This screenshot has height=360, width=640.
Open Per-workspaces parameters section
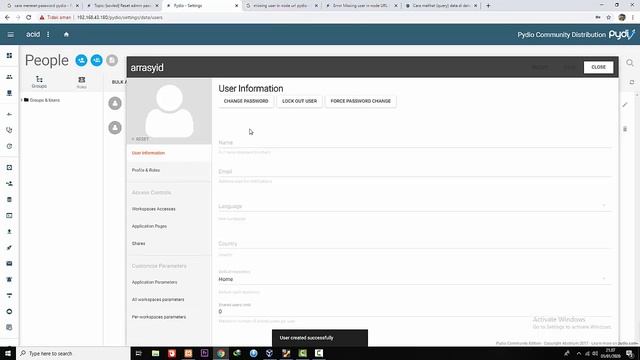click(169, 317)
